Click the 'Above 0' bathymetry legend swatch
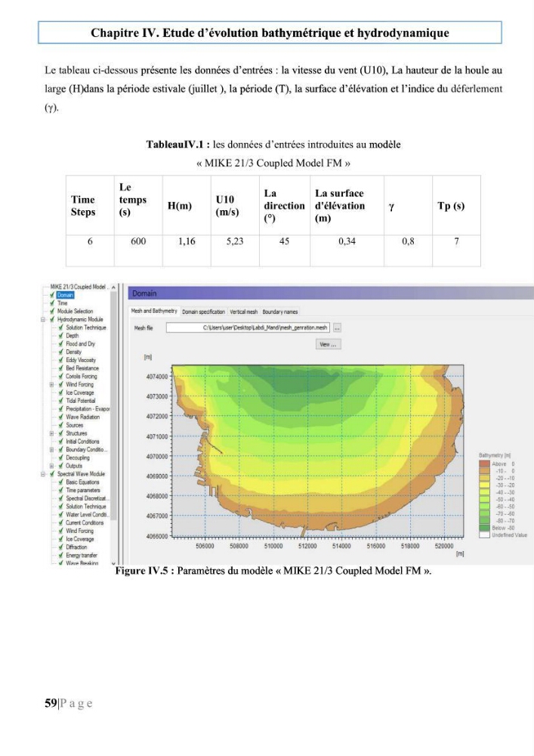 click(x=484, y=464)
